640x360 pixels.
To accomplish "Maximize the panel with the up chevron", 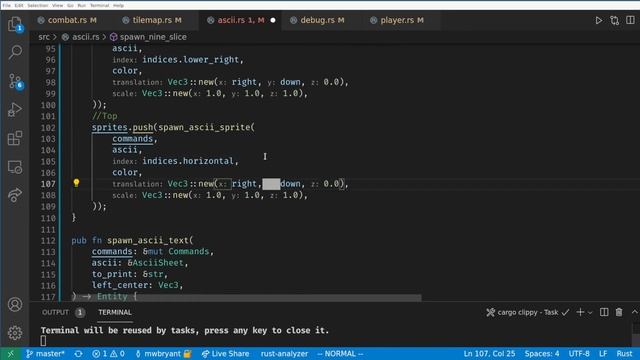I will pyautogui.click(x=634, y=312).
